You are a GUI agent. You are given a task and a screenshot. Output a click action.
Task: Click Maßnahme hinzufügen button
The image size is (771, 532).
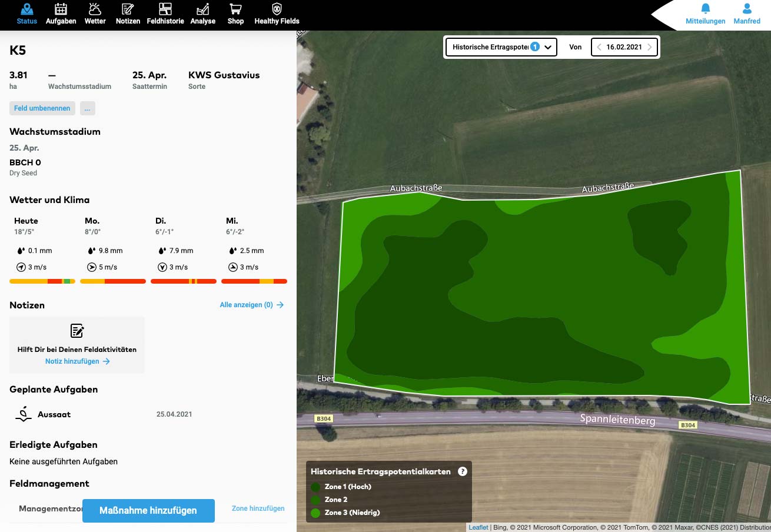(148, 510)
